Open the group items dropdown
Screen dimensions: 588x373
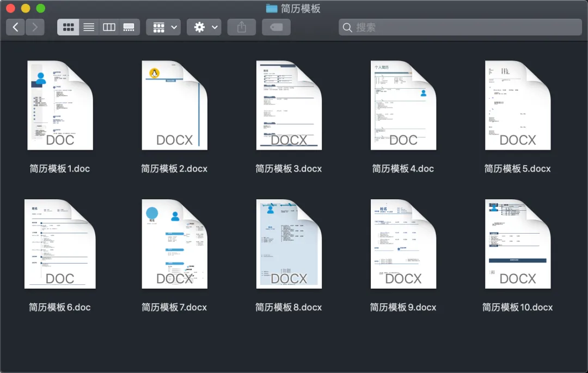click(163, 27)
